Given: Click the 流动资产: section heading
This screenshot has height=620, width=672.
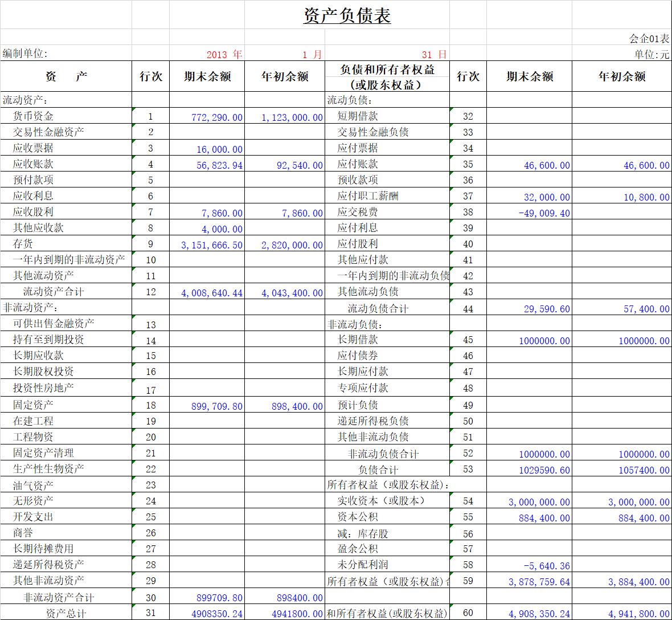Looking at the screenshot, I should (25, 100).
